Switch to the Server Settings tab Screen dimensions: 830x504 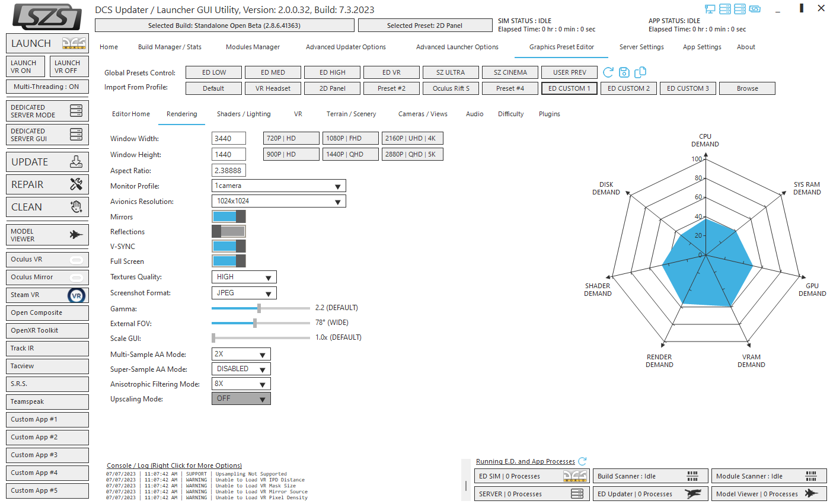point(641,47)
